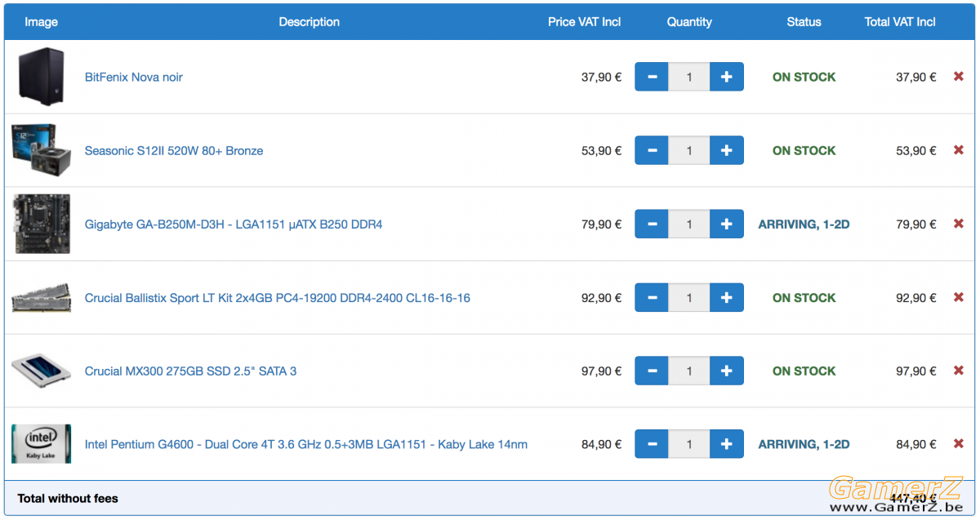Decrease quantity of Intel Pentium G4600
980x520 pixels.
(x=652, y=444)
